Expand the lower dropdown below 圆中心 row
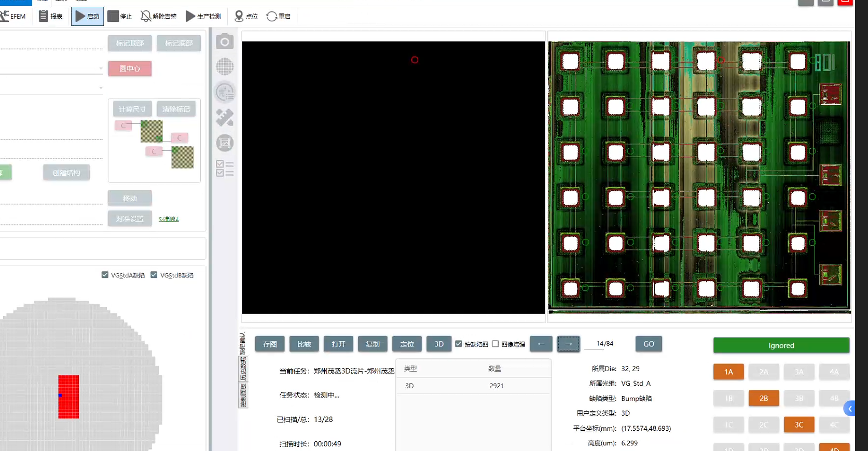868x451 pixels. pyautogui.click(x=101, y=88)
